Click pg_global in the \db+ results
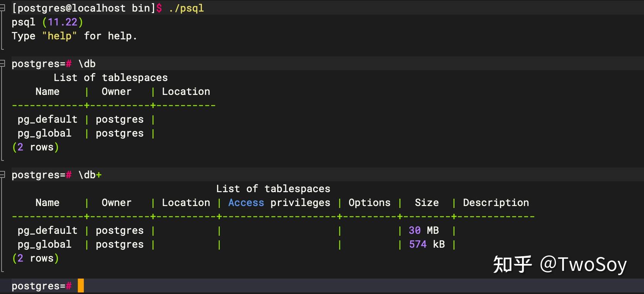 44,244
